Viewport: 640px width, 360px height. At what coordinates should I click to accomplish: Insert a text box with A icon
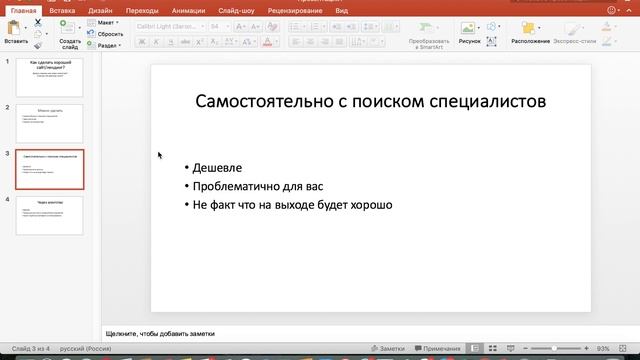click(x=491, y=41)
